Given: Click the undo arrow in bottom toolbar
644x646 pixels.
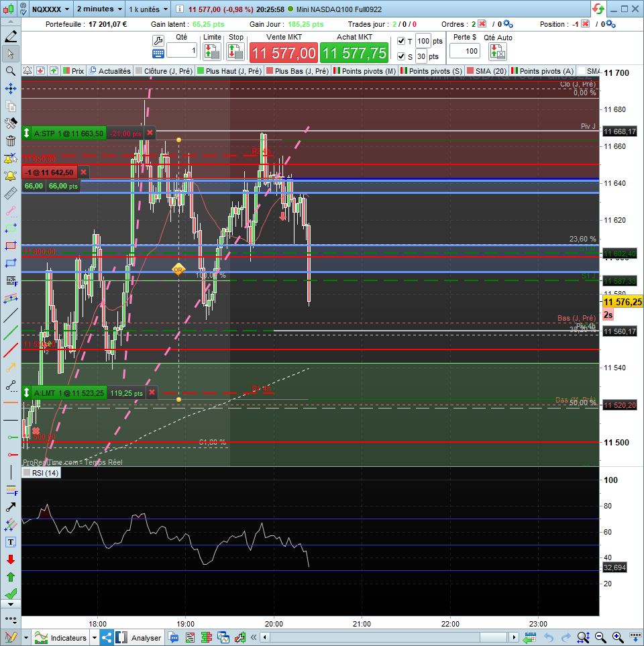Looking at the screenshot, I should 549,638.
